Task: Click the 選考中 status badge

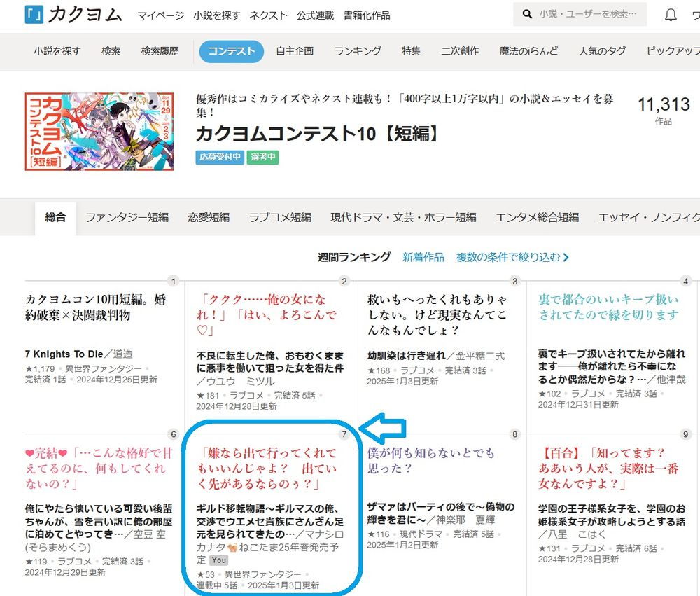Action: 263,158
